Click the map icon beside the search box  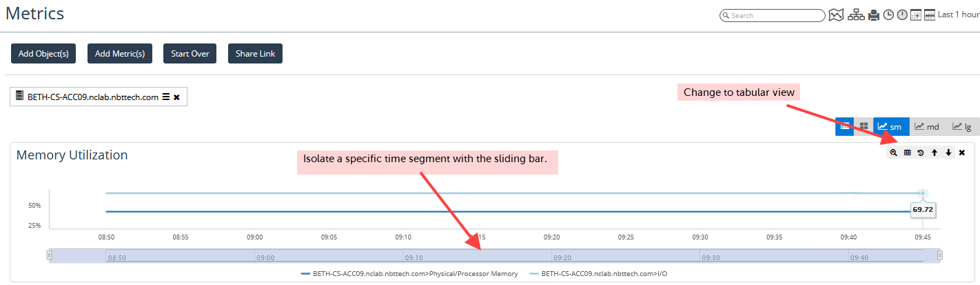[836, 14]
